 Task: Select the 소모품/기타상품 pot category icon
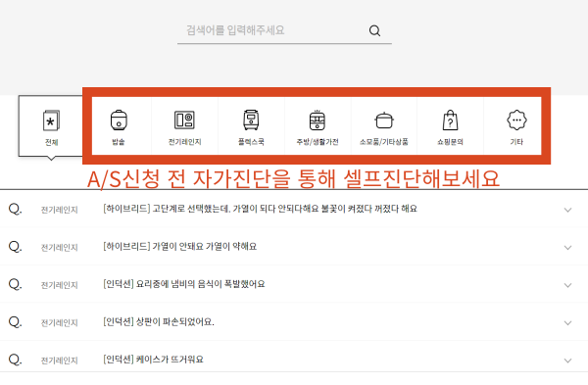384,120
